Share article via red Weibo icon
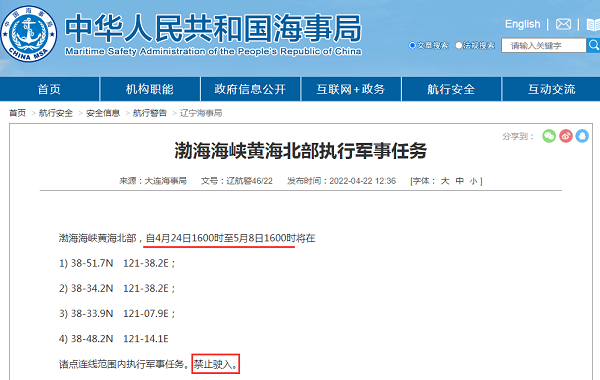The image size is (600, 380). pyautogui.click(x=566, y=136)
